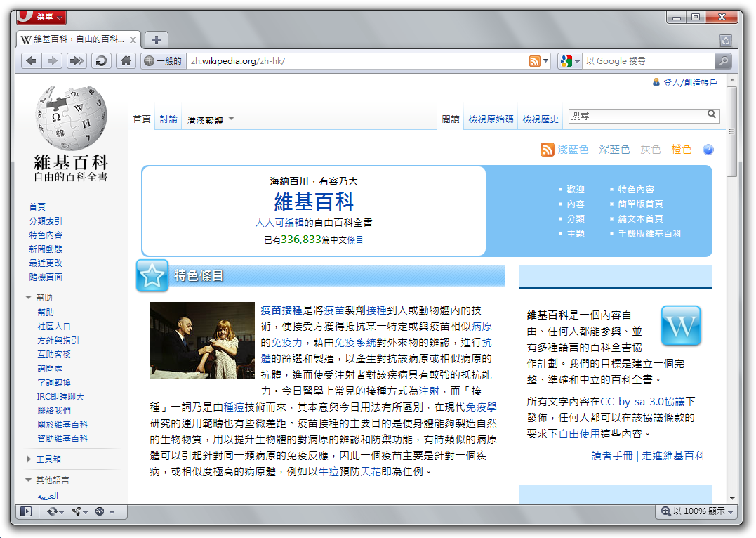Close the Wikipedia tab

[133, 40]
